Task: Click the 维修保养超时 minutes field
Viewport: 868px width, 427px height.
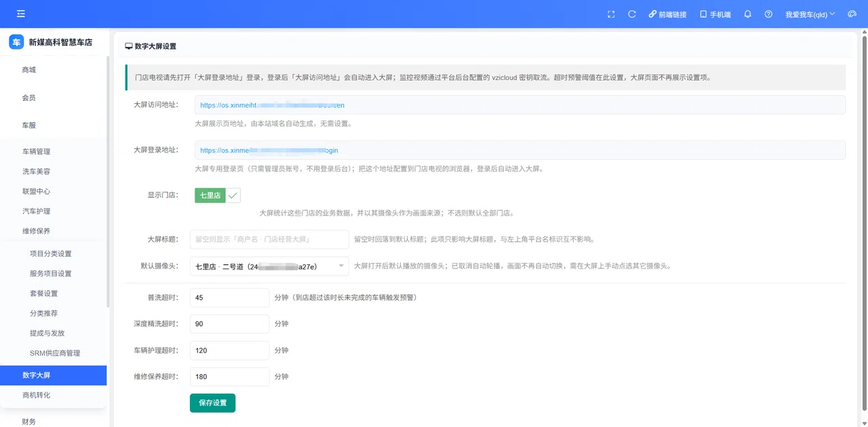Action: click(230, 377)
